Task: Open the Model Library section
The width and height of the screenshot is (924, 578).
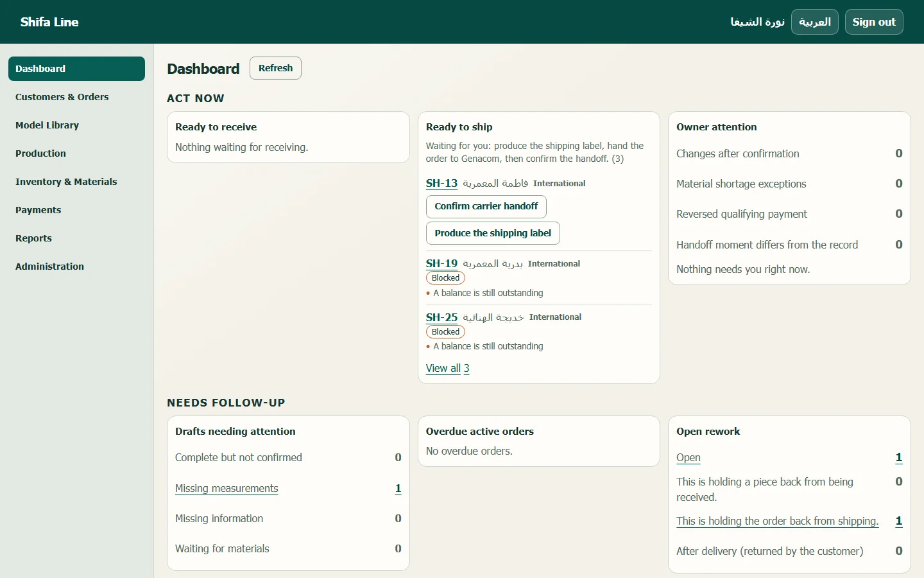Action: [76, 125]
